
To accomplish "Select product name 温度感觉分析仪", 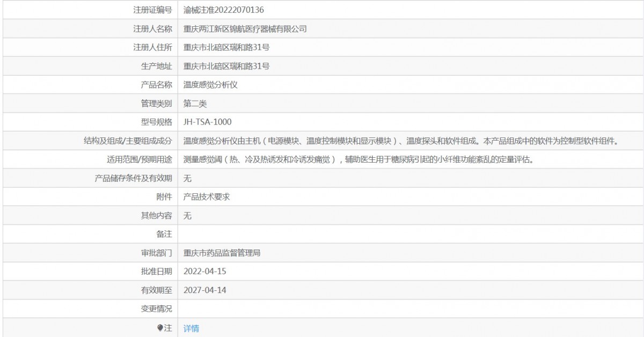I will 210,85.
